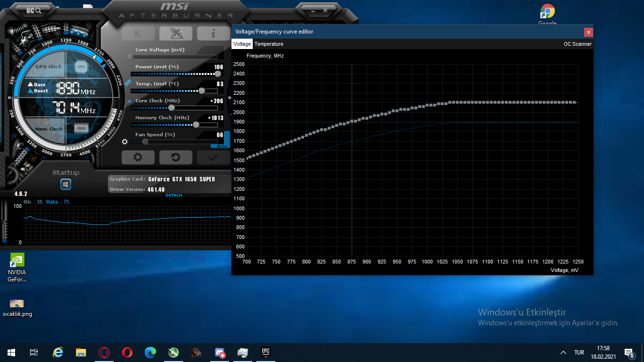Open the OC Scanner search button in Afterburner
The image size is (644, 362).
[x=33, y=10]
